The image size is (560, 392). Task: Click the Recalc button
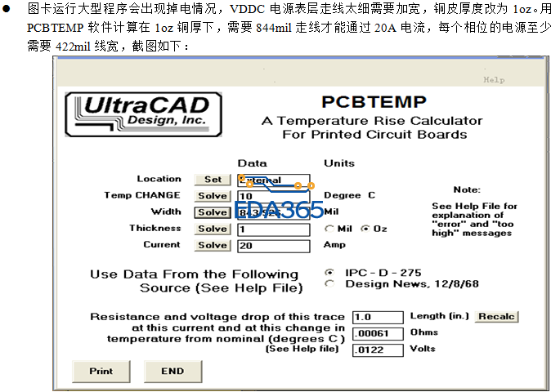point(496,316)
